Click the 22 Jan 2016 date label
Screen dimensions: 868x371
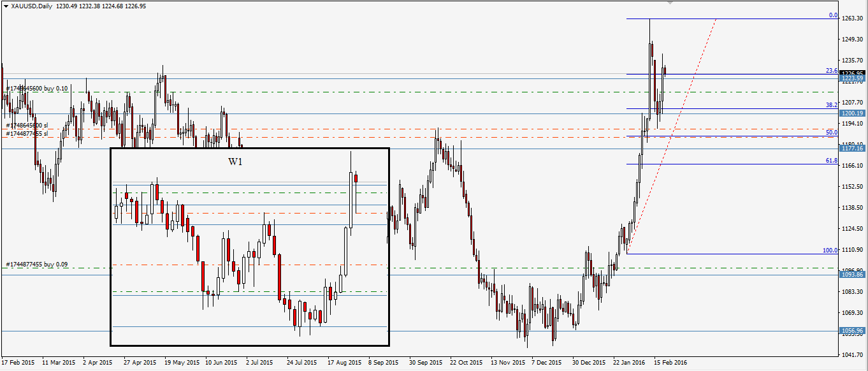coord(628,363)
